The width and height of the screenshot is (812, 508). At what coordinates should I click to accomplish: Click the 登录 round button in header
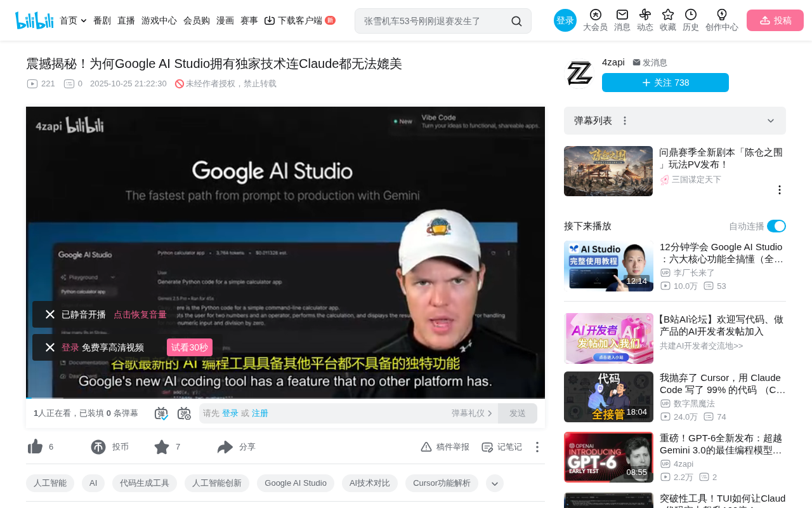(x=565, y=20)
